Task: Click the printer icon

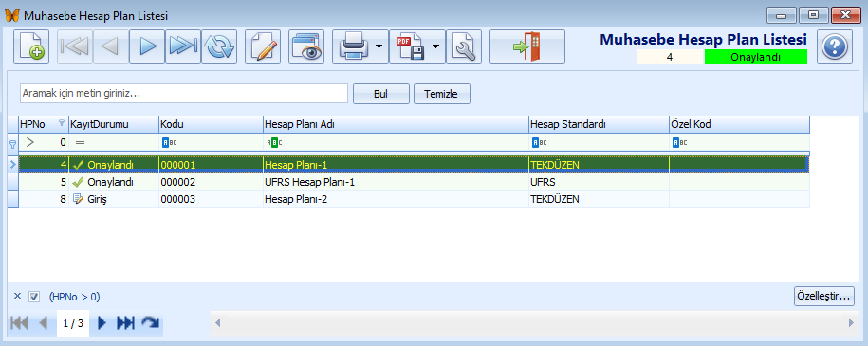Action: (x=352, y=46)
